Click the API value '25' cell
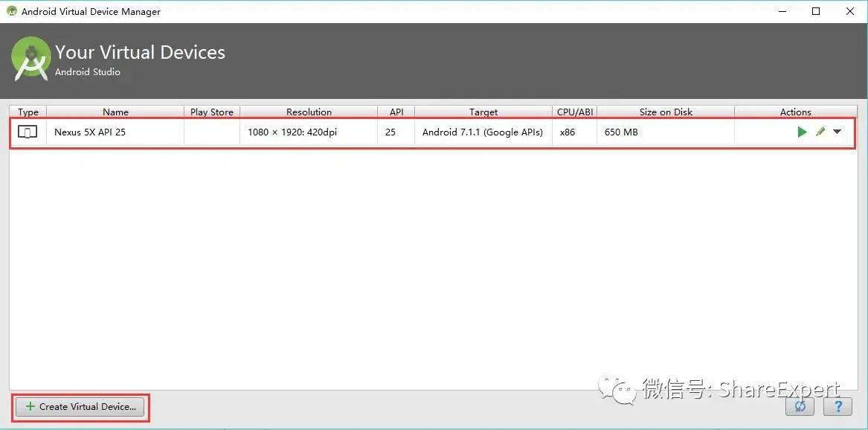 (396, 132)
